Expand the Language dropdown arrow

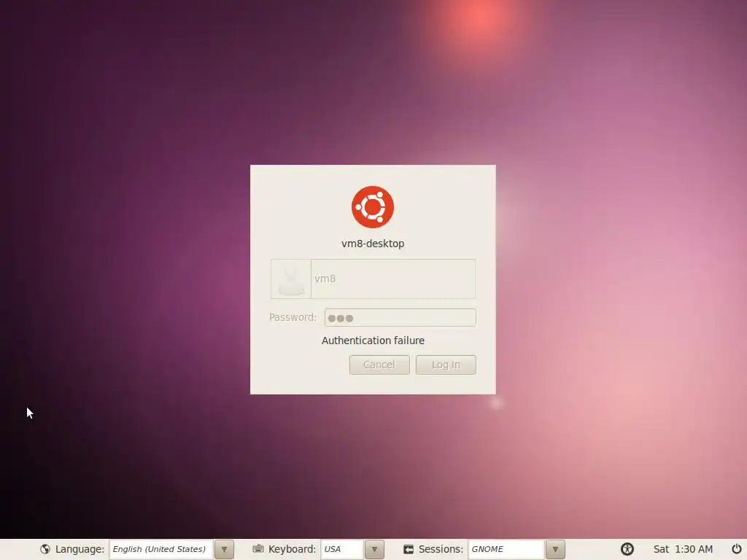tap(224, 550)
